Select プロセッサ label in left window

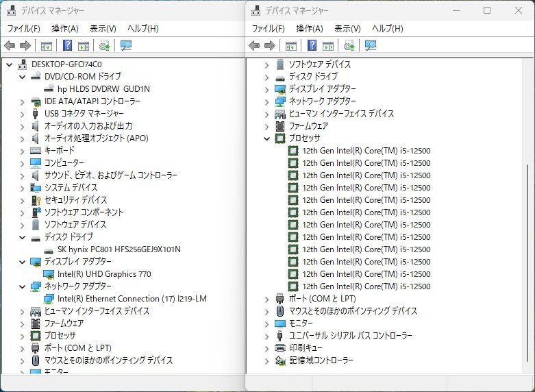pos(60,335)
